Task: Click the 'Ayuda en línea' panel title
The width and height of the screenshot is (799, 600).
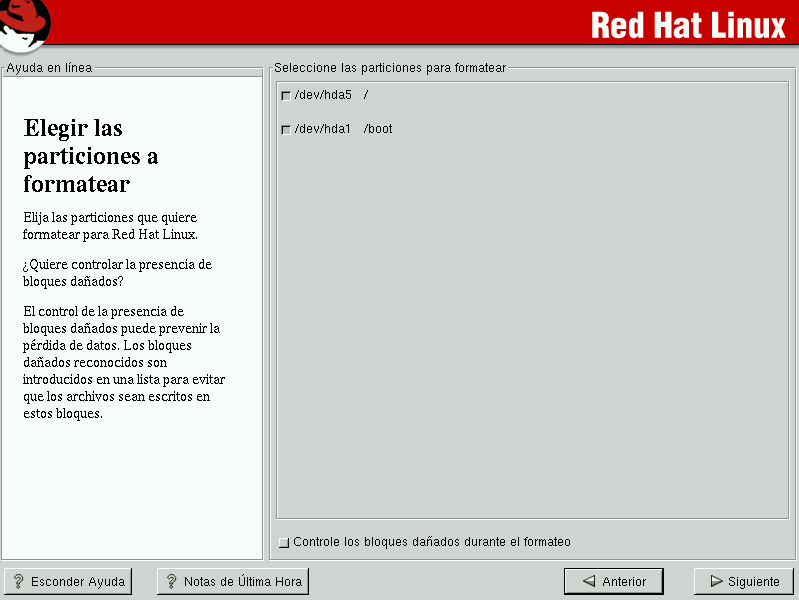Action: (x=49, y=68)
